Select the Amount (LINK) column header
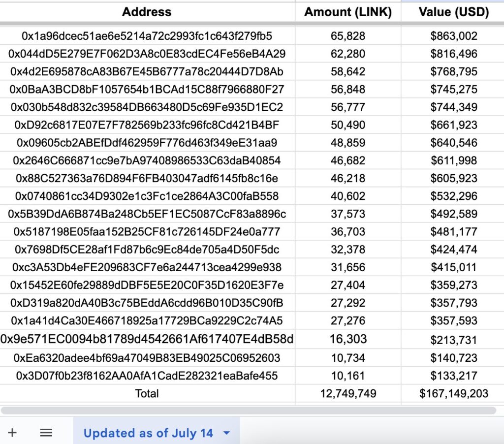 tap(348, 12)
